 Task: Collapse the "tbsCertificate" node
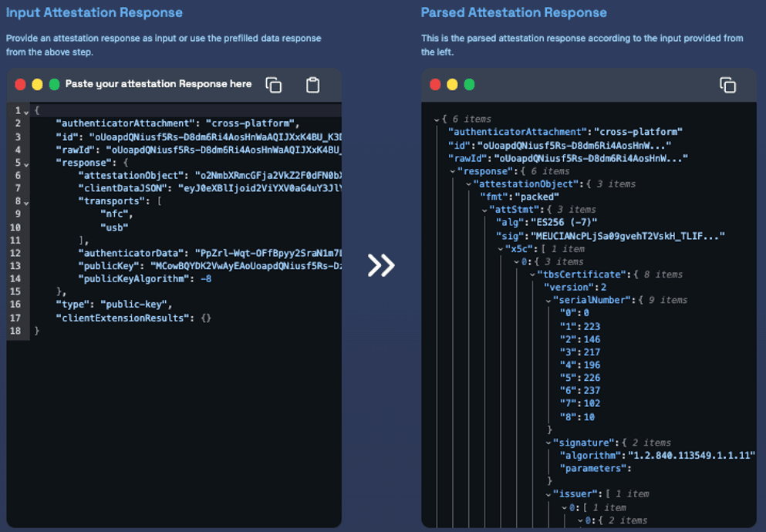532,274
